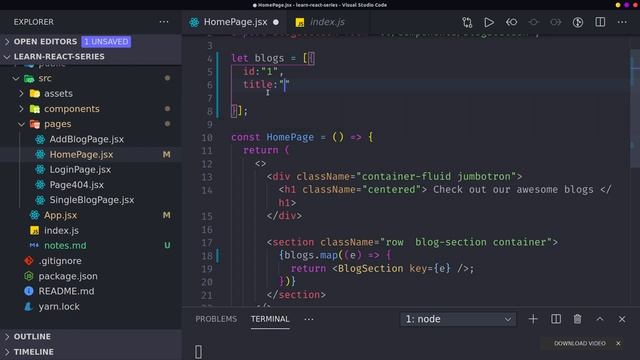Open editor more actions ellipsis

[x=622, y=22]
